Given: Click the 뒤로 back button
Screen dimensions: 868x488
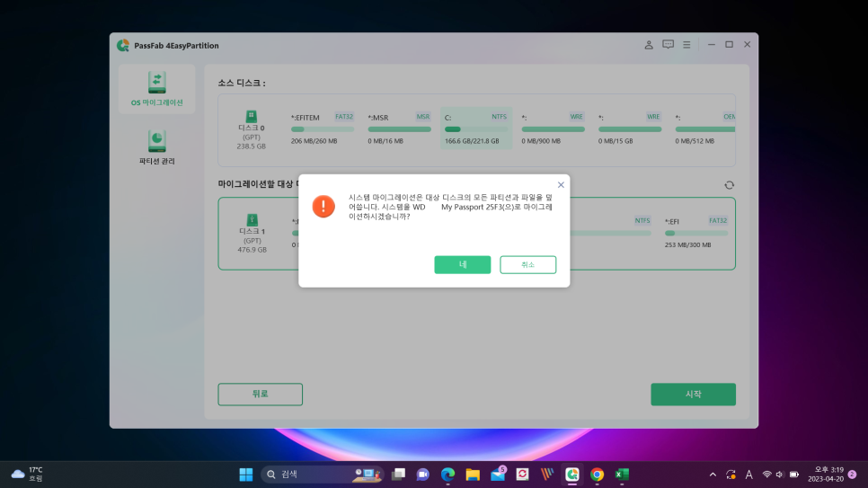Looking at the screenshot, I should click(x=261, y=394).
